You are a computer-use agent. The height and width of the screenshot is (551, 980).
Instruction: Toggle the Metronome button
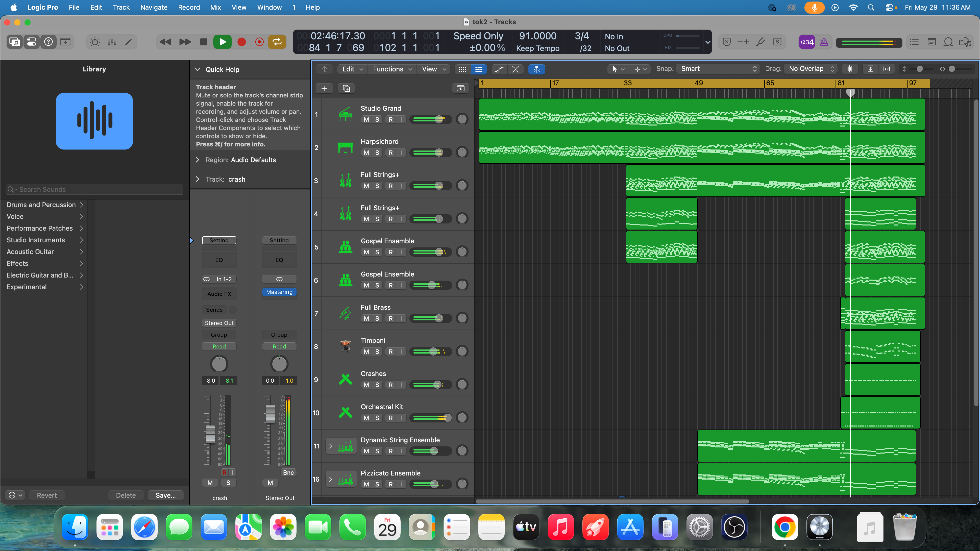[x=824, y=42]
